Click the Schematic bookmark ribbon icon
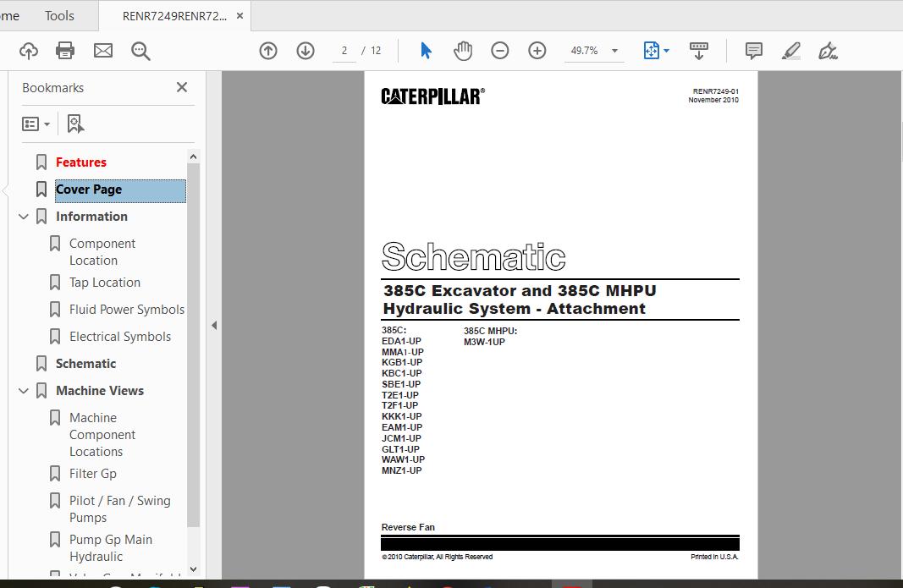903x588 pixels. [x=41, y=364]
